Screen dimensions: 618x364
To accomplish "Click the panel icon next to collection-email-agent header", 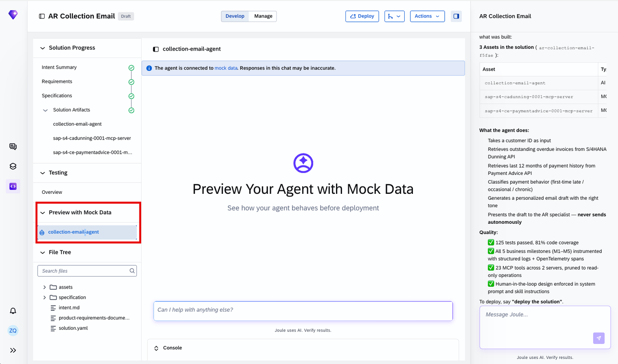I will 156,49.
